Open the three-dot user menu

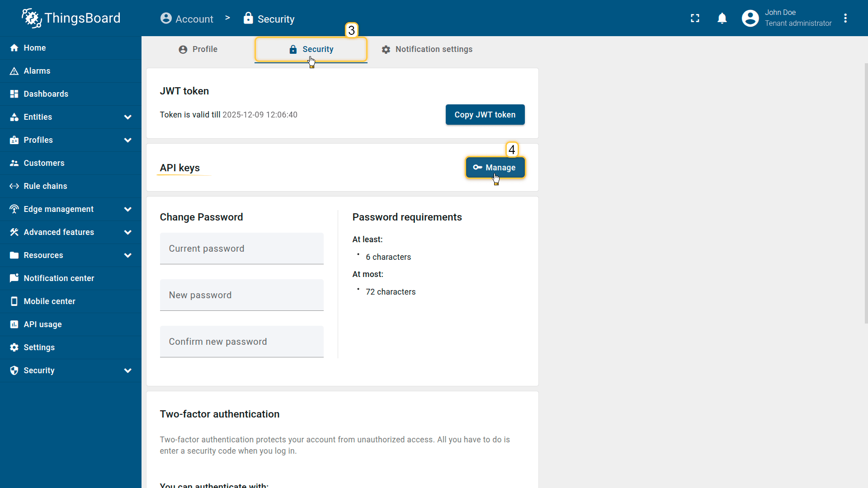845,18
